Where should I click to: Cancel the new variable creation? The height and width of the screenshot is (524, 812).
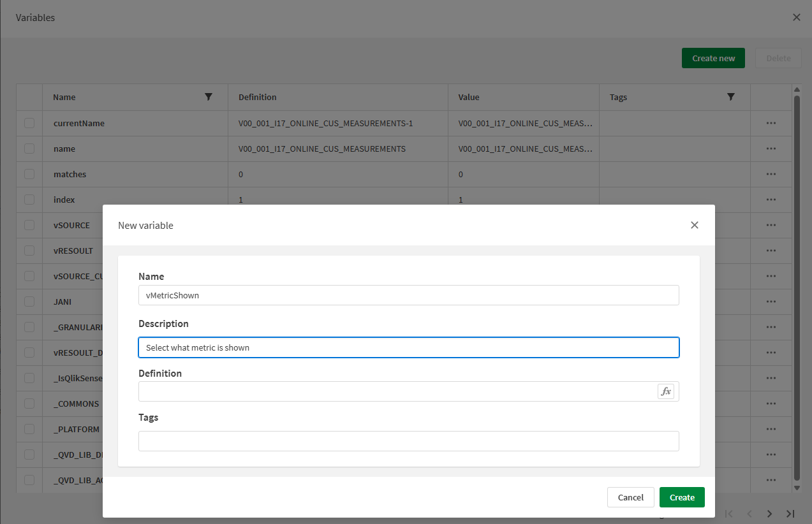coord(630,497)
